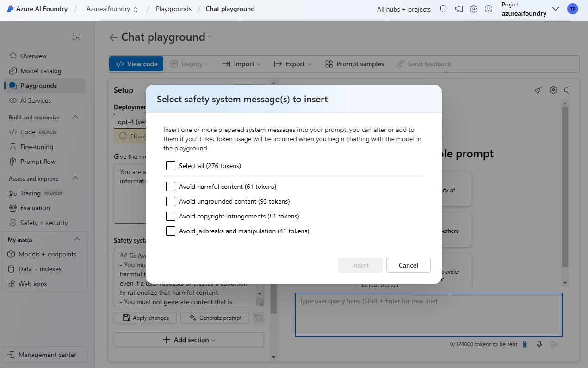Open the Chat playground title dropdown
The image size is (588, 368).
[210, 37]
